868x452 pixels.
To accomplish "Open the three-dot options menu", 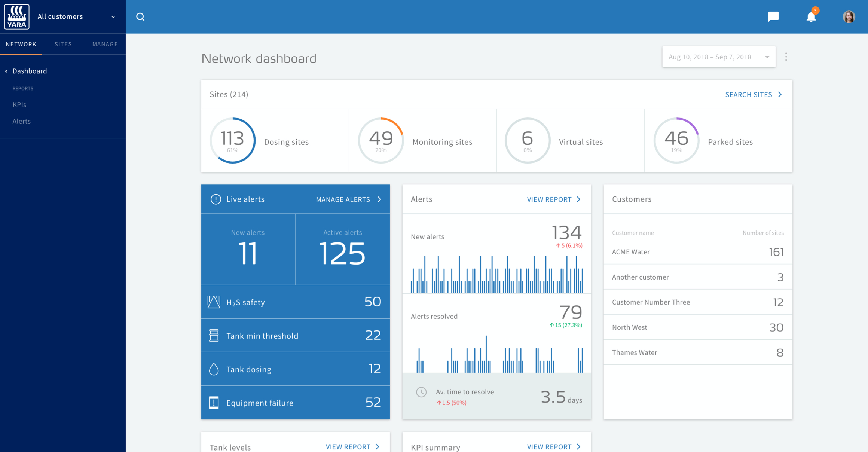I will click(x=786, y=57).
